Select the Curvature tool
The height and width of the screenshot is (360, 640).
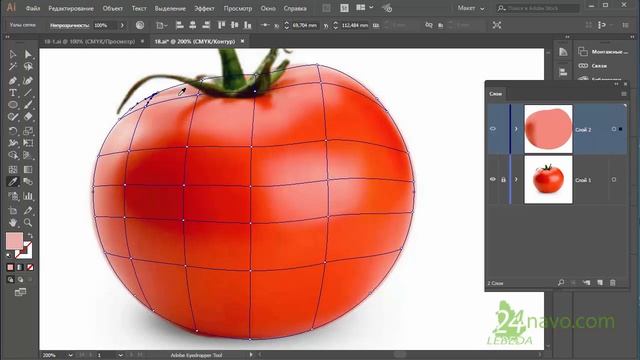pyautogui.click(x=28, y=80)
